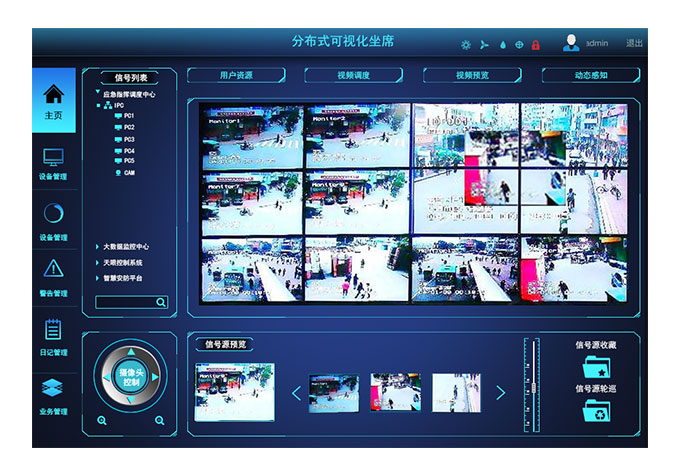Click the 信号源收藏 label

coord(596,345)
